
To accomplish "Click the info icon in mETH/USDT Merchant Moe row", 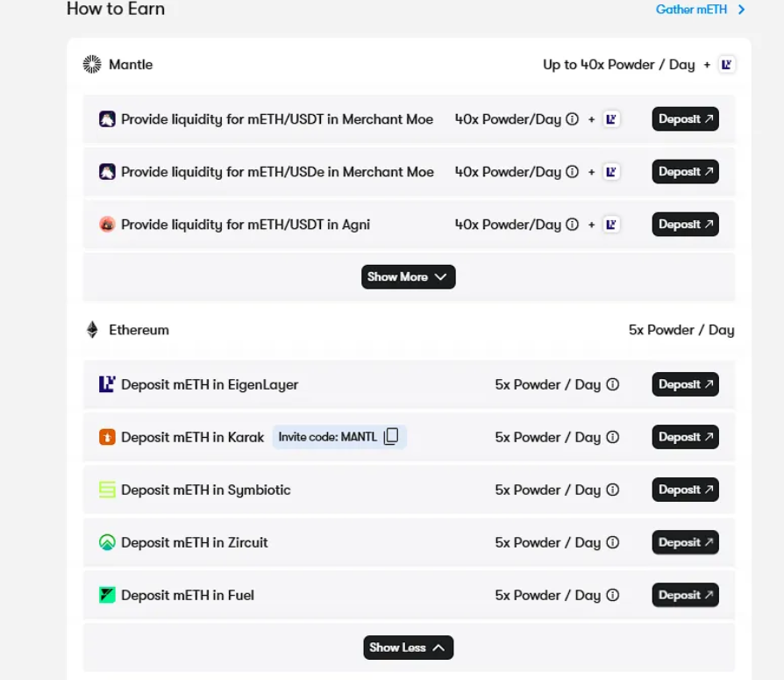I will pyautogui.click(x=573, y=119).
